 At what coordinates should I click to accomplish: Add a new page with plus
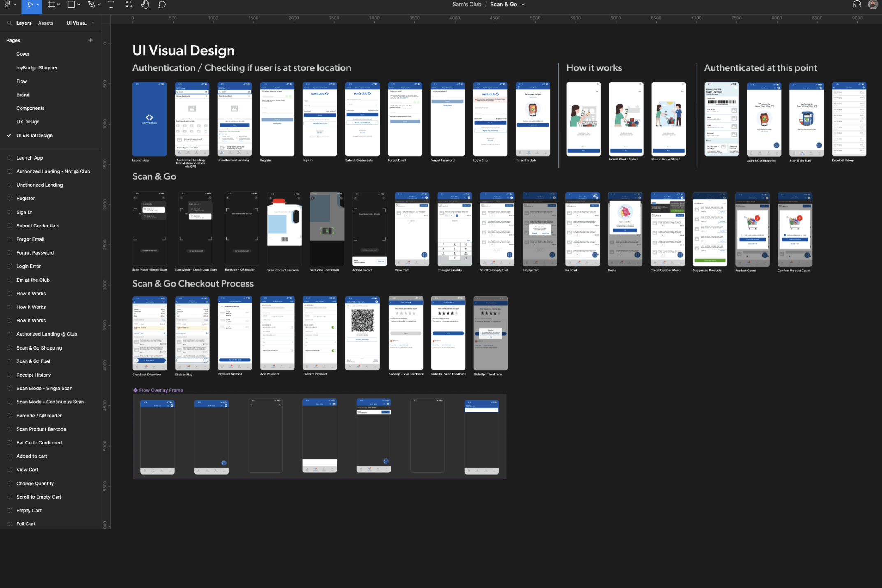[x=91, y=40]
